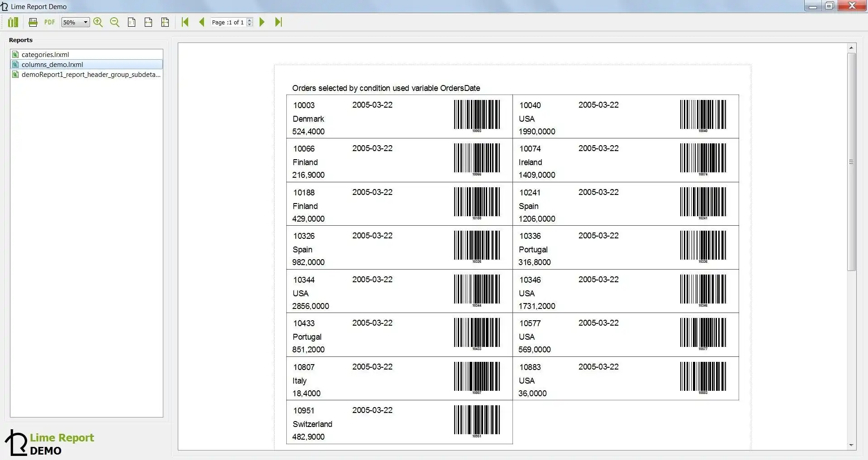Image resolution: width=868 pixels, height=460 pixels.
Task: Go to the previous page
Action: [x=202, y=22]
